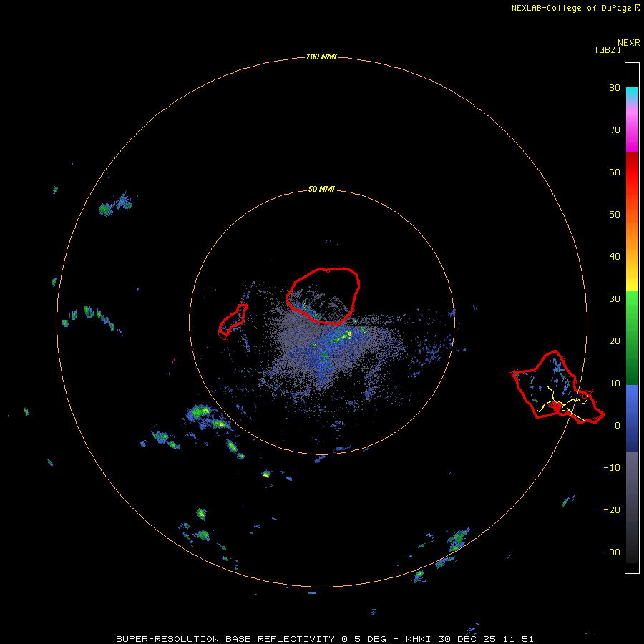Click the 50 dBZ tick label
644x644 pixels.
(x=615, y=215)
